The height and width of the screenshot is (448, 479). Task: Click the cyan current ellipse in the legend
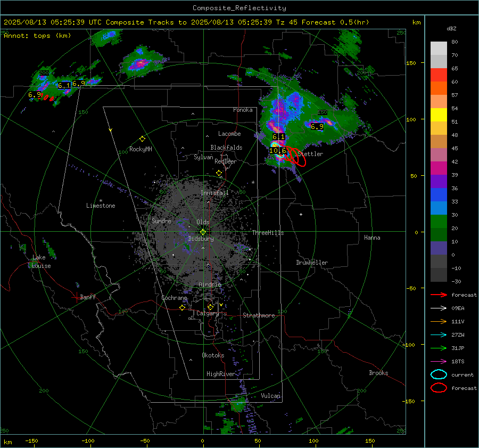coord(439,374)
